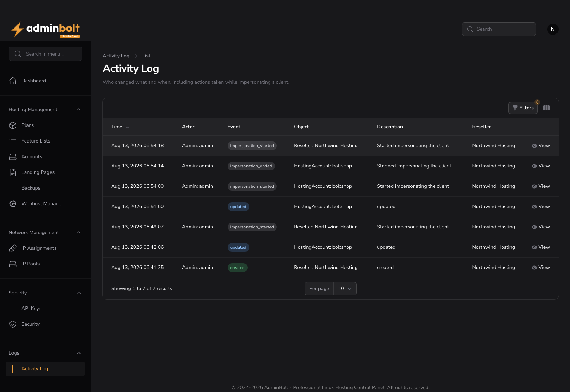Click View text for 06:51:50 entry
Viewport: 570px width, 392px height.
544,207
